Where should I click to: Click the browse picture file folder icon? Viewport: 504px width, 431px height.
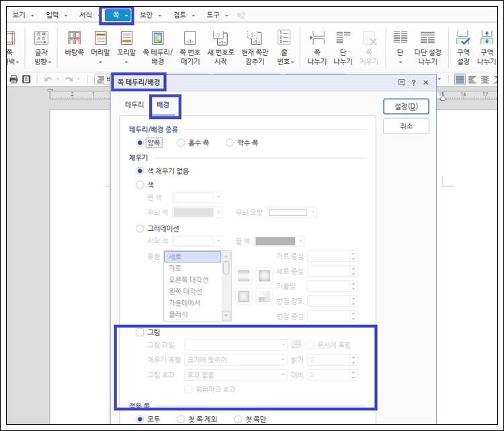296,344
